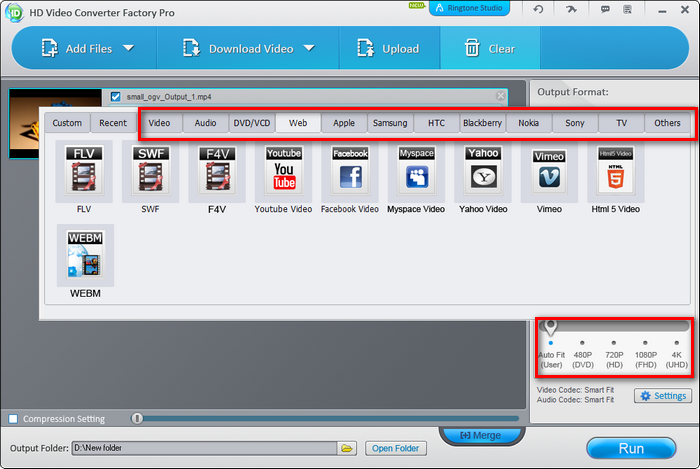Expand the Add Files dropdown arrow
The width and height of the screenshot is (700, 469).
tap(129, 48)
